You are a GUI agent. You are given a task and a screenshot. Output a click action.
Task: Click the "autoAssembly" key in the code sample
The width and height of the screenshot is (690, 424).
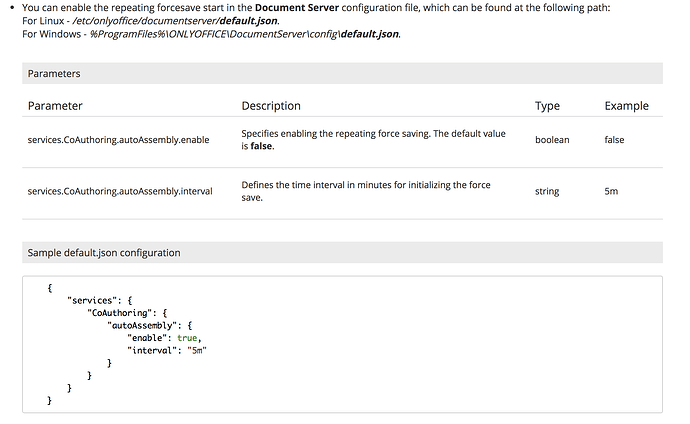tap(145, 325)
